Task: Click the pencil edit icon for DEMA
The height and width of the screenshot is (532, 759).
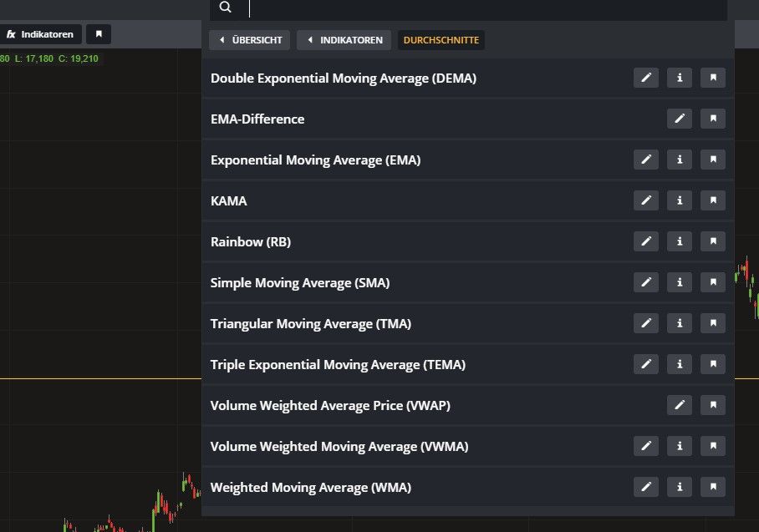Action: pos(645,79)
